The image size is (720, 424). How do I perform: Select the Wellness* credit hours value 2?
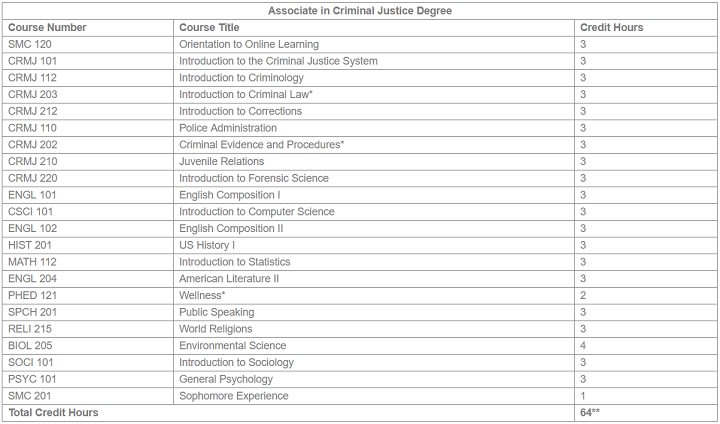(x=583, y=295)
